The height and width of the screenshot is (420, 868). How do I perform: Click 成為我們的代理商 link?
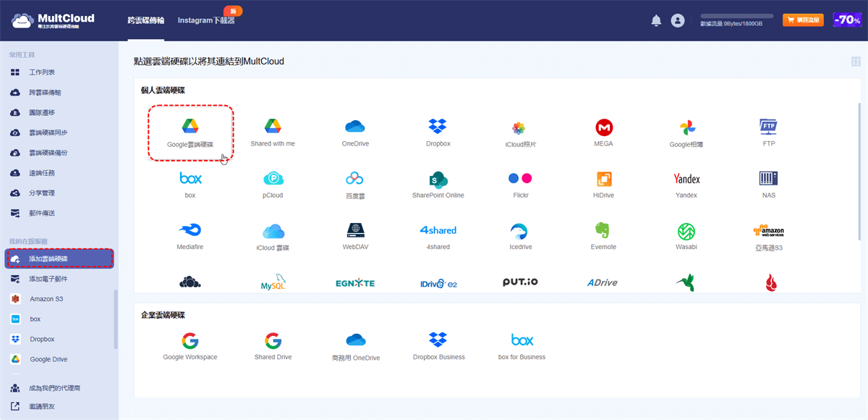click(x=55, y=388)
